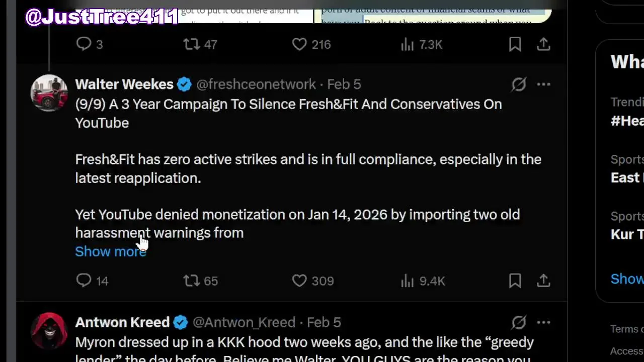
Task: Share Walter Weekes' post
Action: click(x=543, y=281)
